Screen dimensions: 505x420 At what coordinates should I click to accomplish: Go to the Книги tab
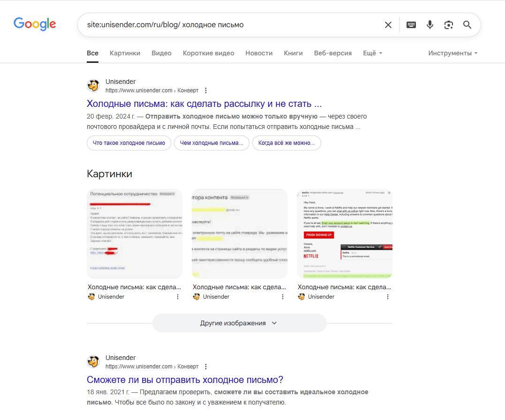(293, 53)
